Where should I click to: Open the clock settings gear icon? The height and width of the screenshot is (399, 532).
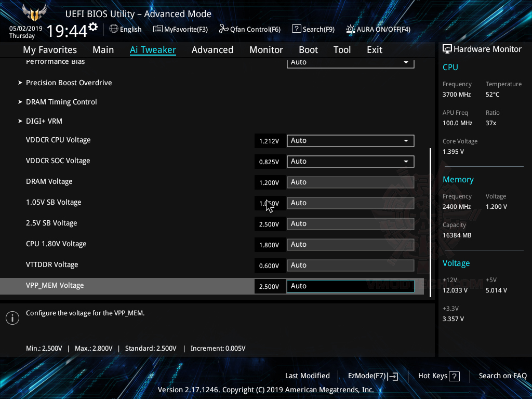point(93,27)
